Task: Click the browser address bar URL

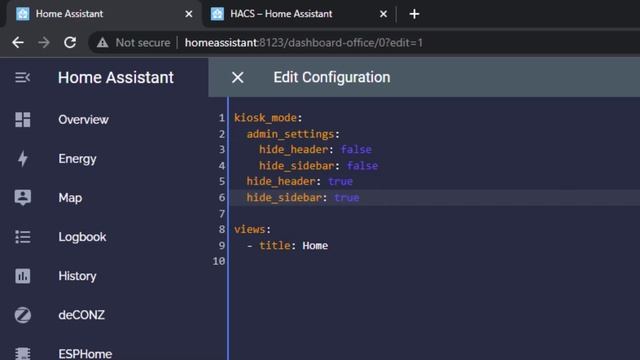Action: (304, 42)
